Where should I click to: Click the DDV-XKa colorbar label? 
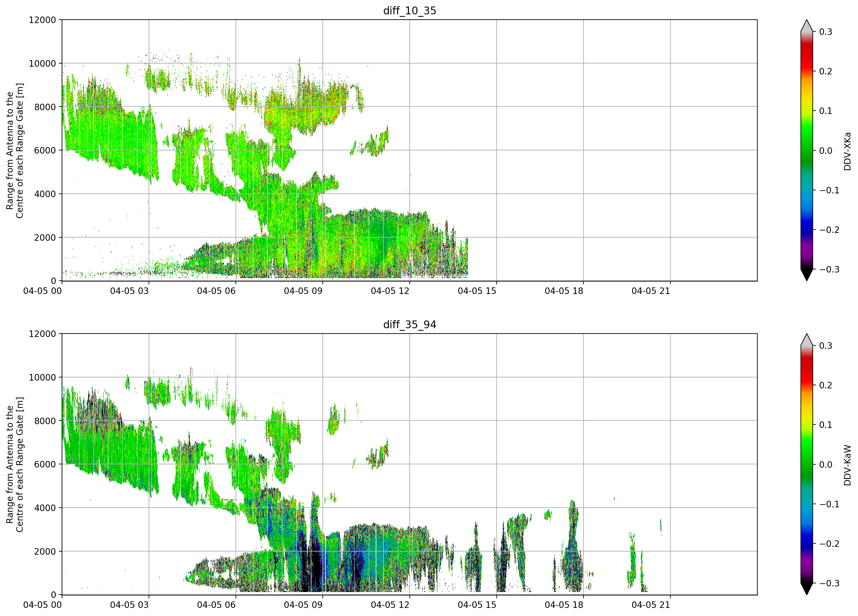pyautogui.click(x=847, y=151)
